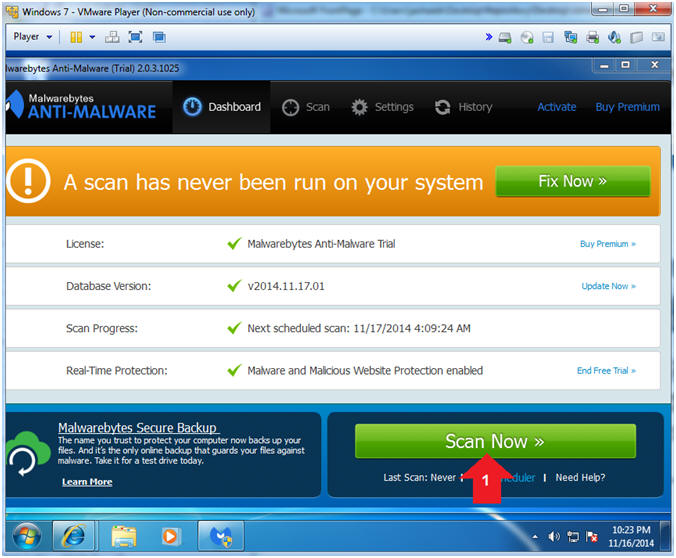Click the volume speaker tray icon
Viewport: 676px width, 558px height.
(x=554, y=536)
